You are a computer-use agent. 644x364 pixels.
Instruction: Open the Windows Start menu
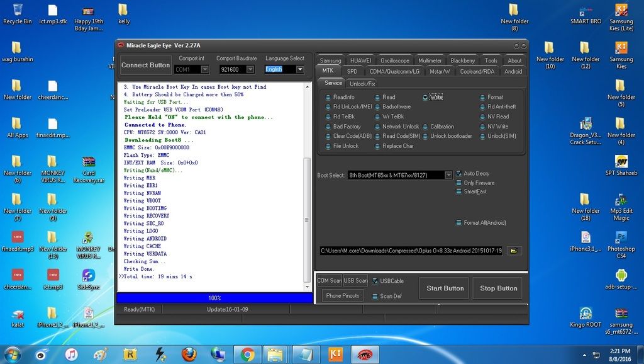12,354
